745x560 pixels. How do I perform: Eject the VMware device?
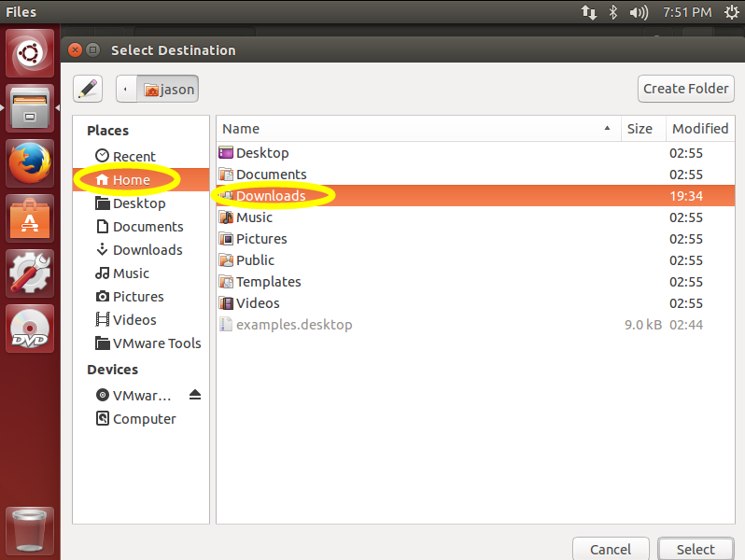pyautogui.click(x=195, y=395)
